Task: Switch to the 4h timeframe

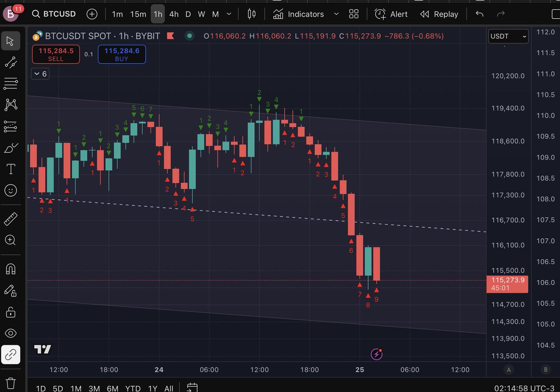Action: [x=174, y=14]
